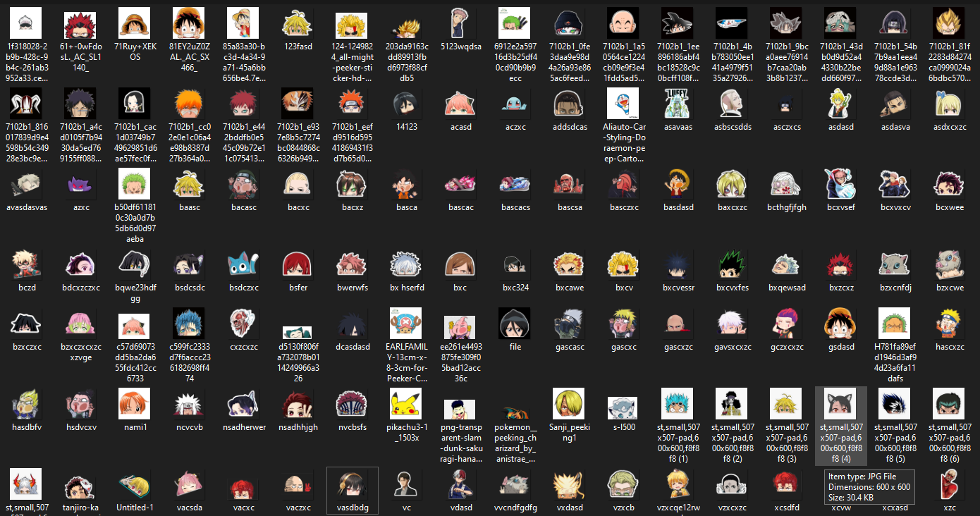Screen dimensions: 980x516
Task: Click the file name 'basdasd'
Action: click(678, 207)
